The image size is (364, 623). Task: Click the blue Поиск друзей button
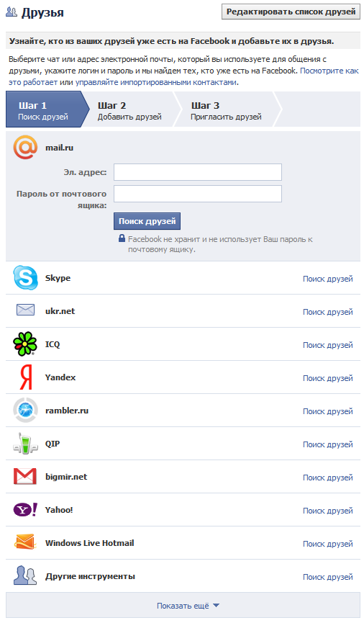[147, 221]
